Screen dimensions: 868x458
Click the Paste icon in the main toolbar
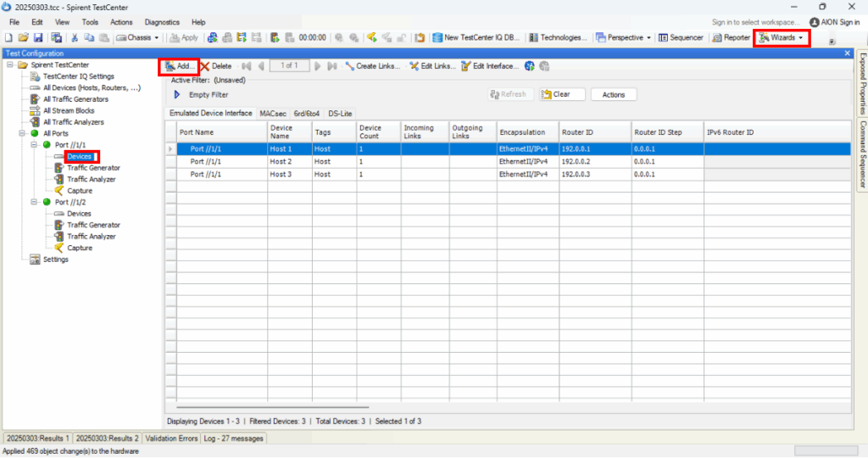point(104,37)
